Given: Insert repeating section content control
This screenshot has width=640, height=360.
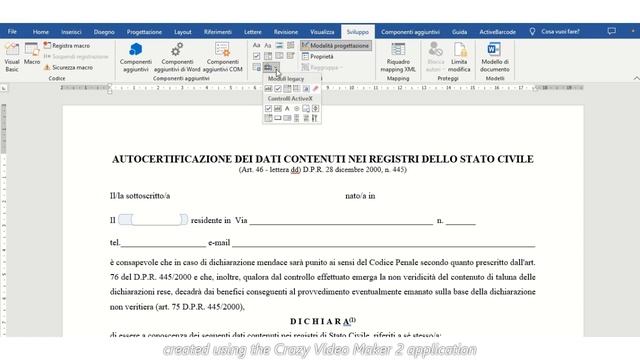Looking at the screenshot, I should 257,67.
